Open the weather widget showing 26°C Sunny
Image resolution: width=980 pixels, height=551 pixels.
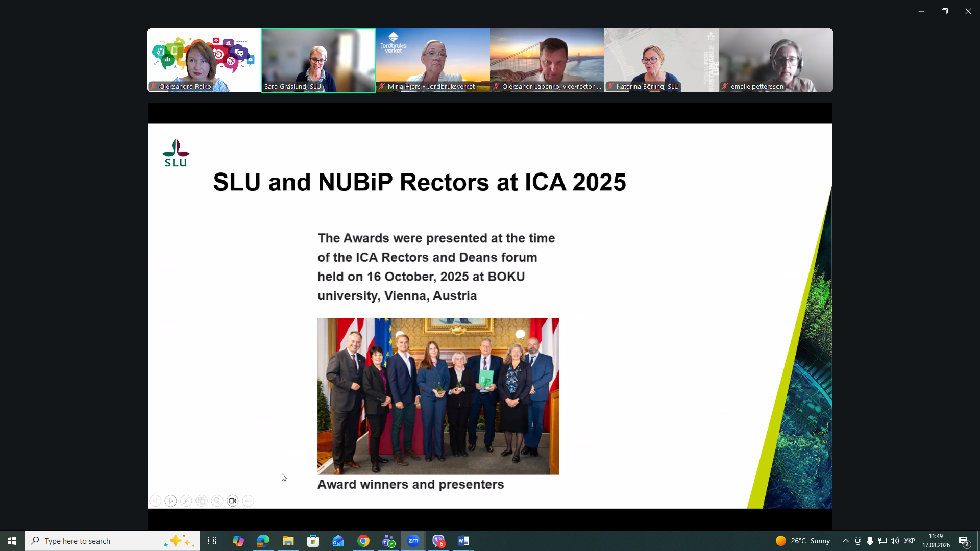pos(803,541)
